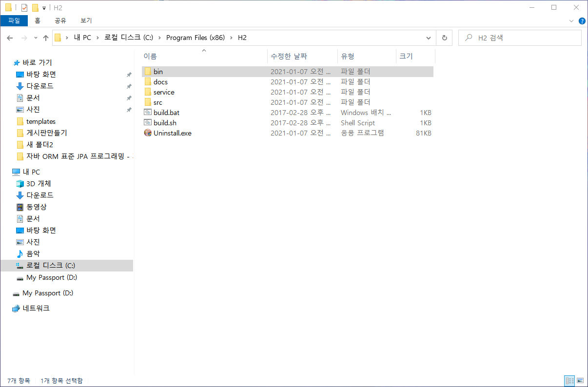
Task: Click the Uninstall.exe application icon
Action: tap(148, 133)
